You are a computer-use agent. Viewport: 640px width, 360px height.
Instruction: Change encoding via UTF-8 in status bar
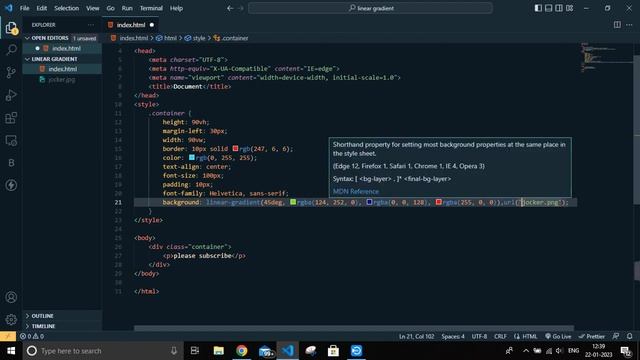pyautogui.click(x=479, y=336)
